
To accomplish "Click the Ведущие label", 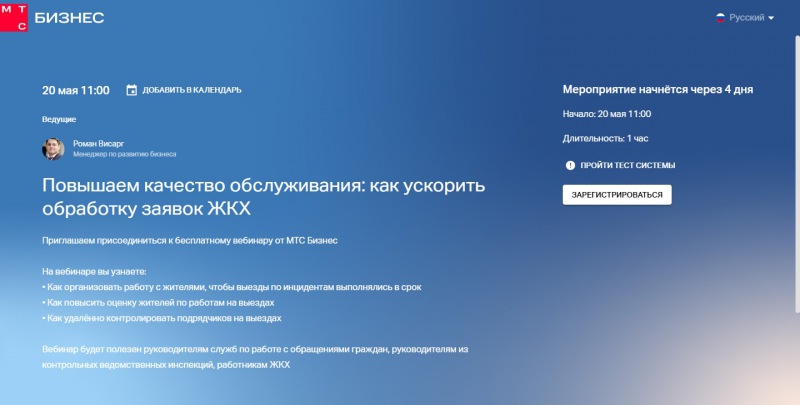I will point(59,119).
